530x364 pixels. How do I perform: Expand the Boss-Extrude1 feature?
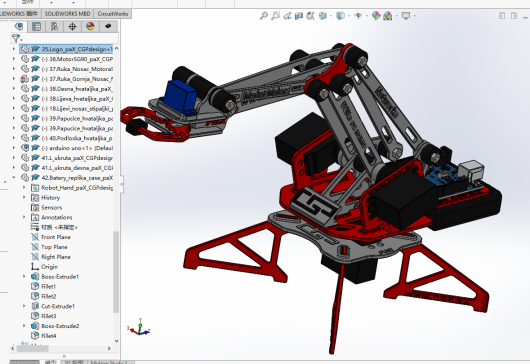click(x=24, y=276)
